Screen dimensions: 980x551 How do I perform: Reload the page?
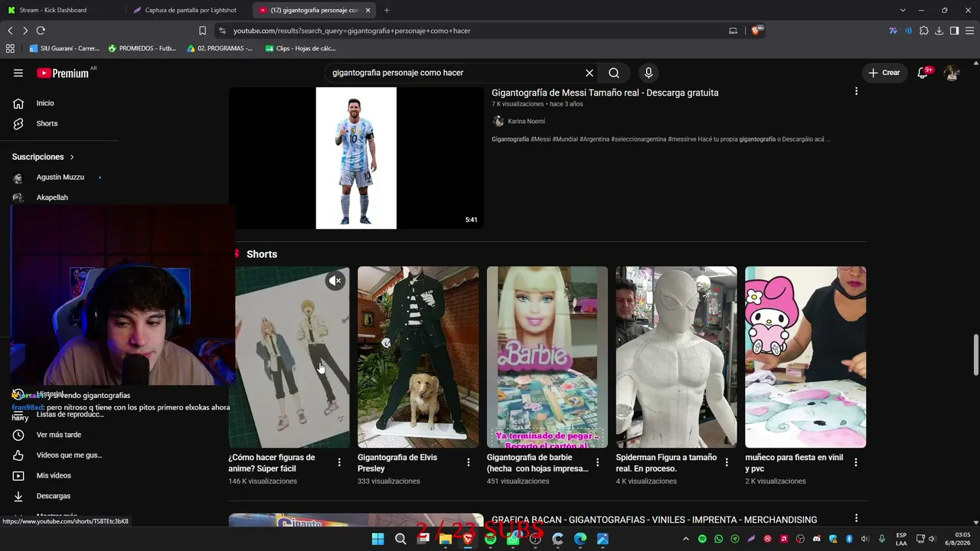coord(41,31)
